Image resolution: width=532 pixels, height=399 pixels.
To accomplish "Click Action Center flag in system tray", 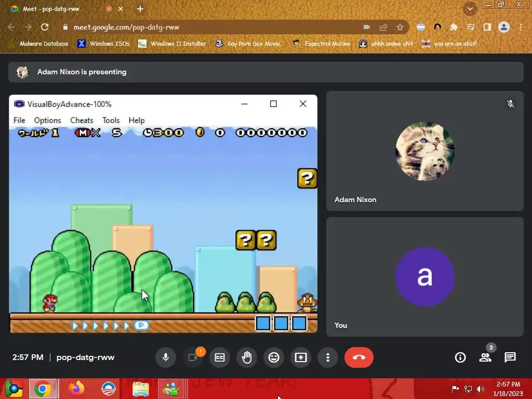I will (x=455, y=389).
